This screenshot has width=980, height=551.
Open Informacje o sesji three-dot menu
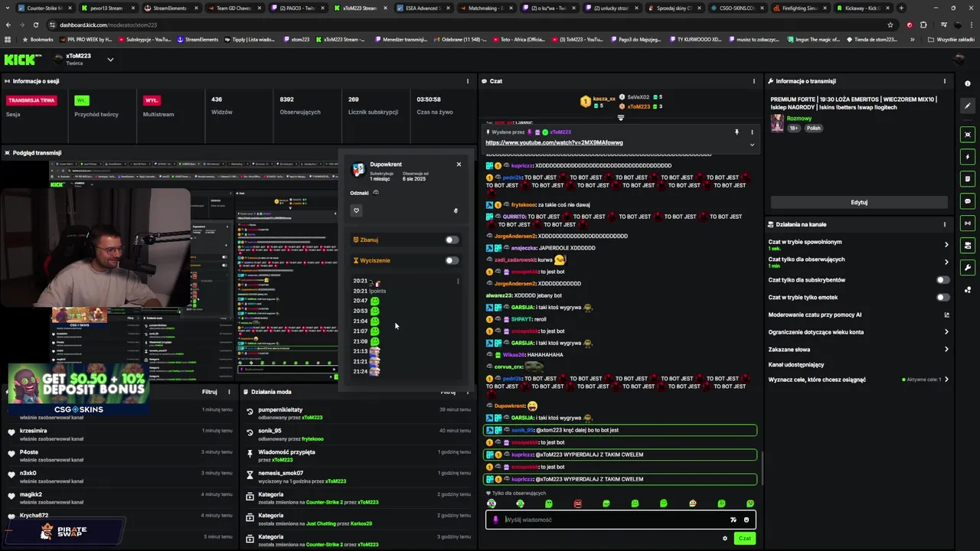click(x=468, y=81)
